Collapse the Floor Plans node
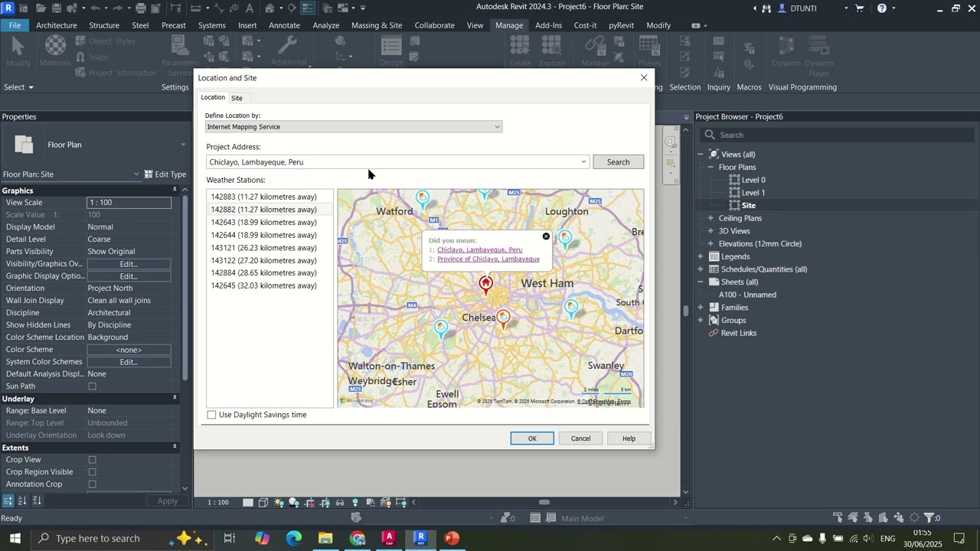The width and height of the screenshot is (980, 551). pyautogui.click(x=710, y=167)
